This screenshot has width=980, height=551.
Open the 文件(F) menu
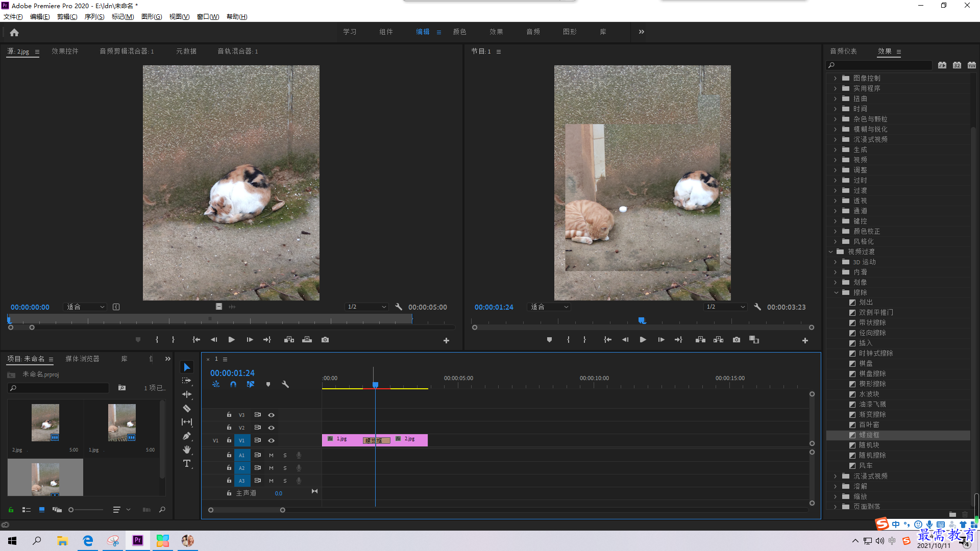(x=13, y=17)
